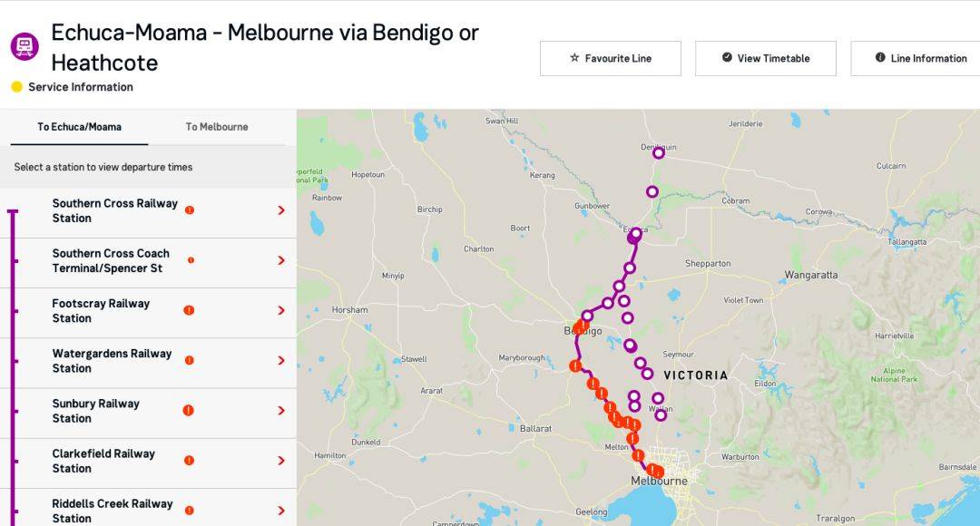Click alert icon beside Clarkefield Railway Station

click(x=189, y=461)
